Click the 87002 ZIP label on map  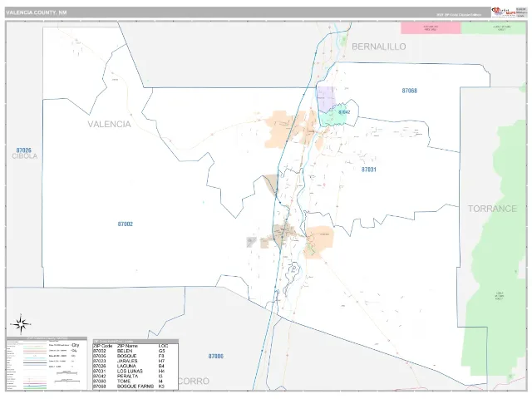126,224
